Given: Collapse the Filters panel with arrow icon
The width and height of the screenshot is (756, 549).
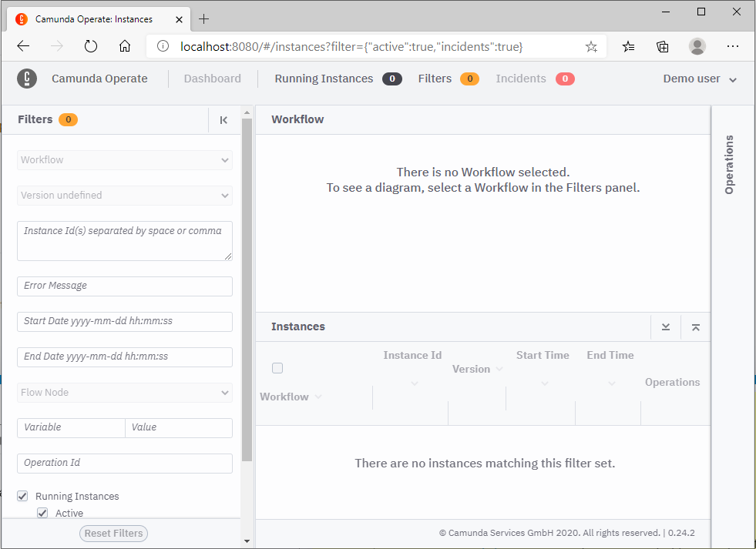Looking at the screenshot, I should coord(223,120).
